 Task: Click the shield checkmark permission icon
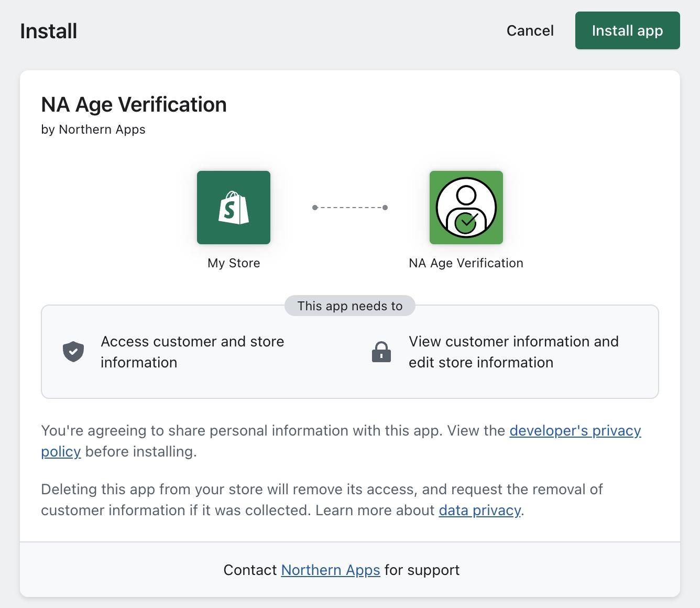pos(73,351)
